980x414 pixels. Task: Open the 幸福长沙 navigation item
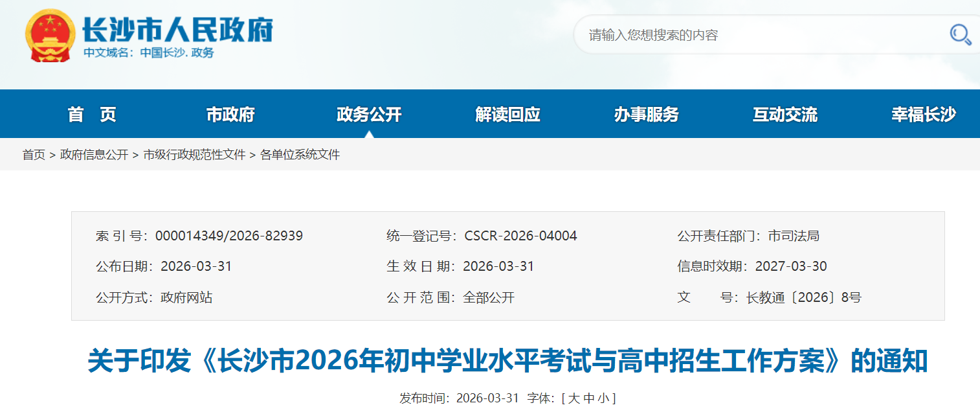click(x=923, y=115)
